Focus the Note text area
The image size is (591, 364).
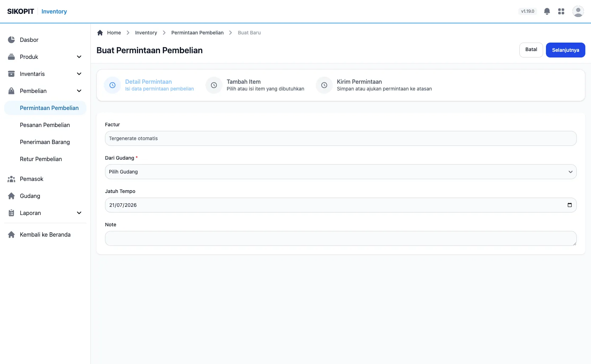(341, 238)
